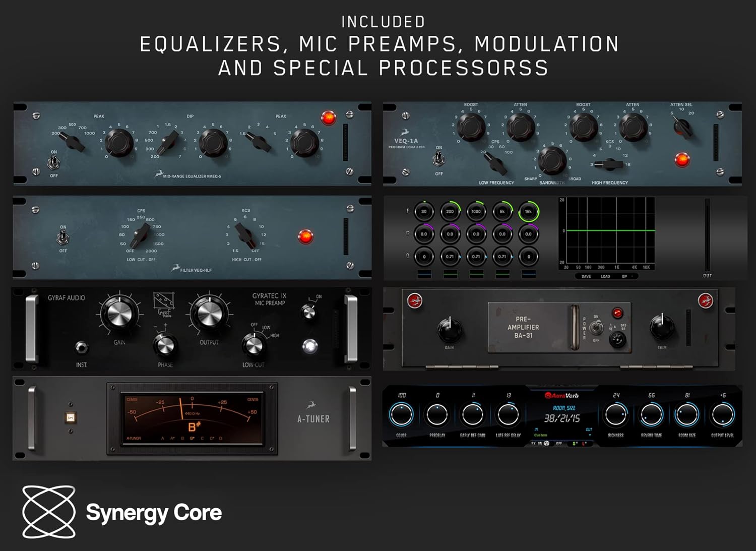Select the L° option in AuraVerb
This screenshot has height=551, width=756.
click(x=584, y=444)
